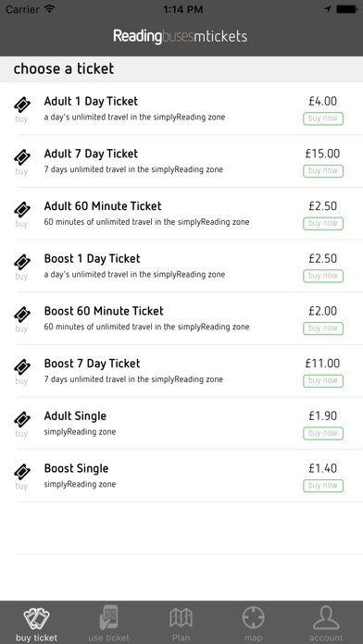Tap the Reading buses mtickets header logo
The width and height of the screenshot is (363, 644).
tap(180, 36)
